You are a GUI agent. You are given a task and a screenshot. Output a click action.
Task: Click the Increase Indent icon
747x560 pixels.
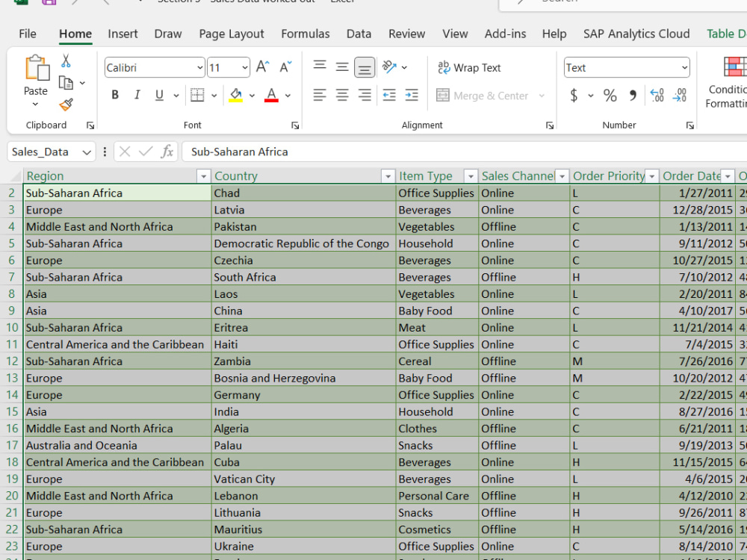[x=412, y=96]
